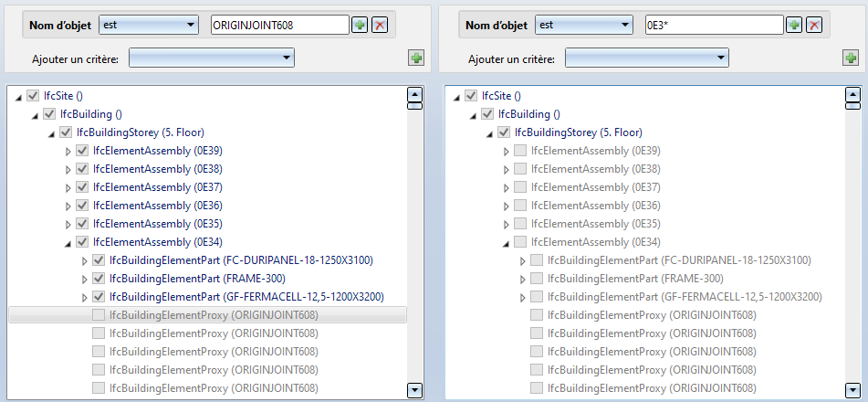Uncheck checked IfcElementAssembly (0E39) box

pyautogui.click(x=82, y=150)
